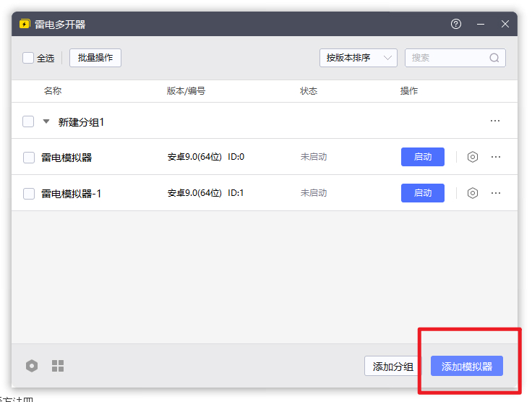
Task: Close the 雷电多开器 window
Action: [505, 24]
